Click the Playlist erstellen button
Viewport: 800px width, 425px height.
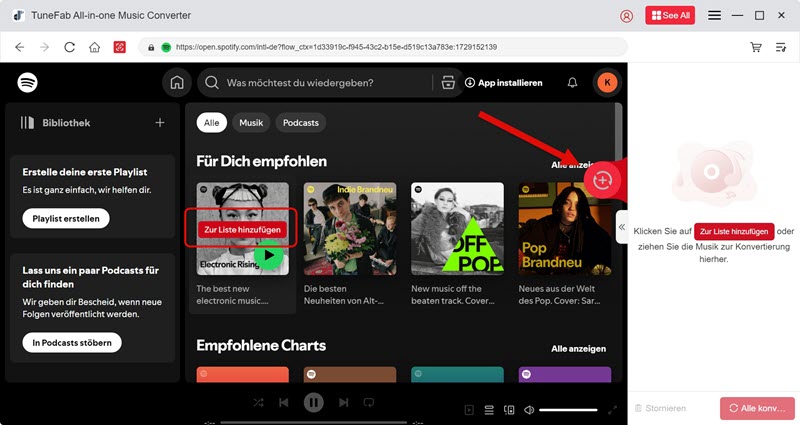click(x=65, y=218)
